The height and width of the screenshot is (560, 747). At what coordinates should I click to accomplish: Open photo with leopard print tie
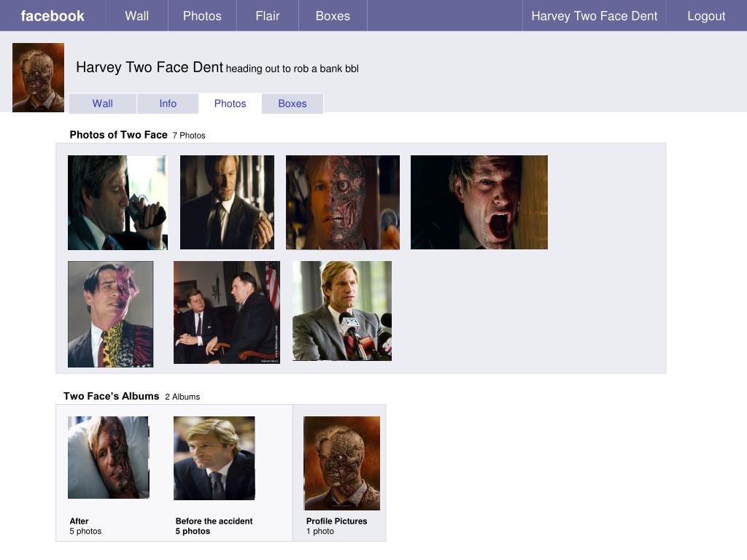tap(111, 314)
